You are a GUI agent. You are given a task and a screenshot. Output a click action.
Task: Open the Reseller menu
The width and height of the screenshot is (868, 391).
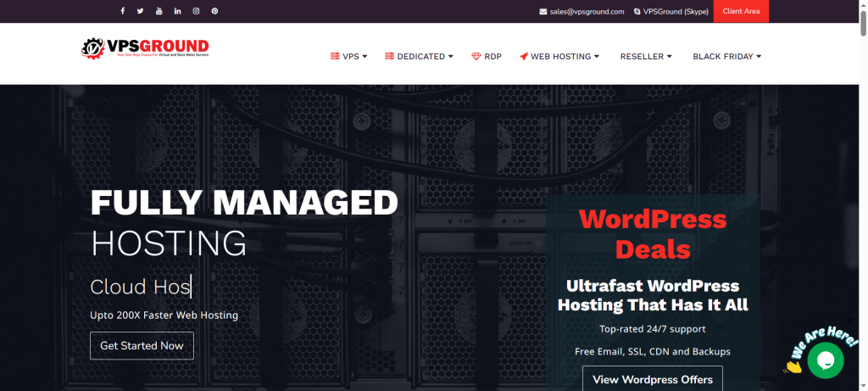coord(646,57)
